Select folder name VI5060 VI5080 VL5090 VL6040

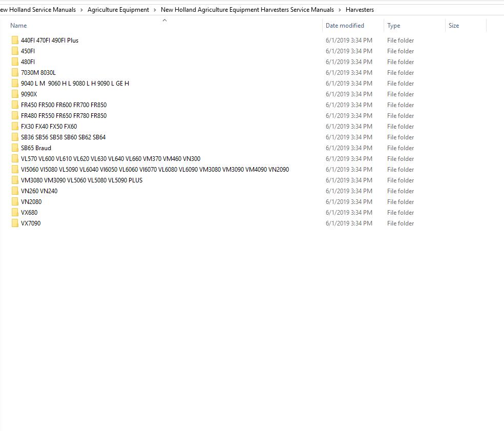(x=155, y=170)
